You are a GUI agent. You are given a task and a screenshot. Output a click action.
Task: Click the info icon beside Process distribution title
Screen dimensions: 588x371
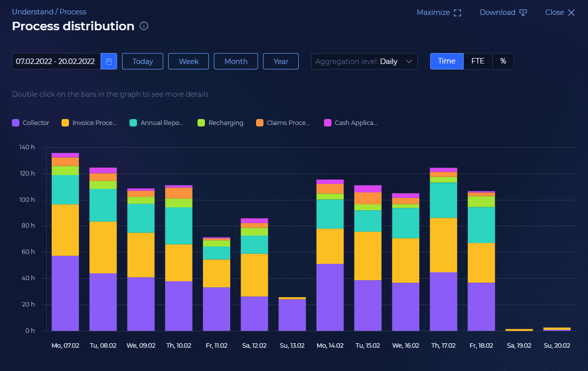(x=144, y=26)
